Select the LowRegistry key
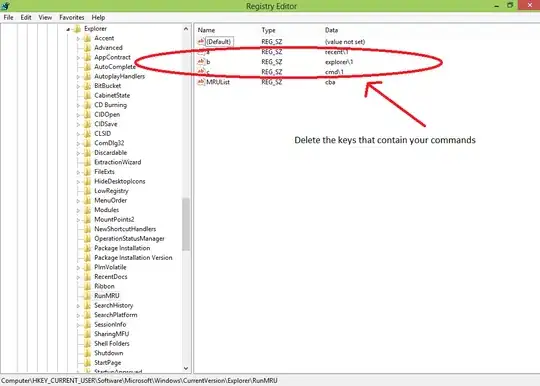The image size is (540, 386). [111, 191]
